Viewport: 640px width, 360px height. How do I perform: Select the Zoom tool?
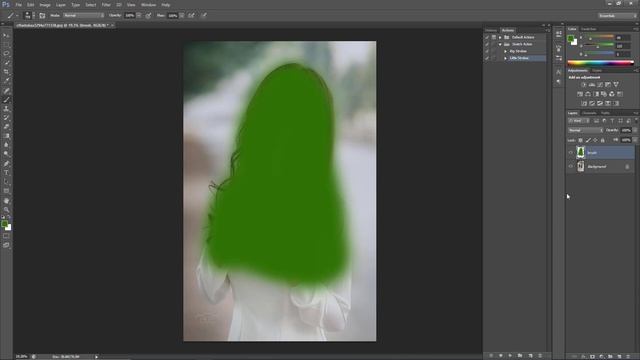6,210
